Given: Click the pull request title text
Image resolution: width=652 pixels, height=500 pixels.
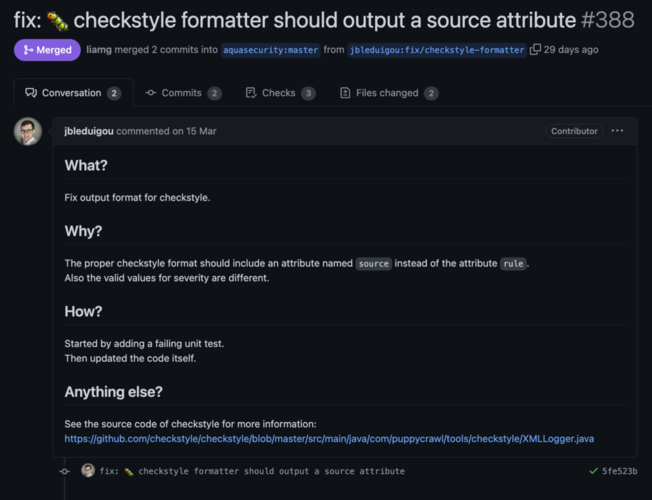Looking at the screenshot, I should [294, 20].
